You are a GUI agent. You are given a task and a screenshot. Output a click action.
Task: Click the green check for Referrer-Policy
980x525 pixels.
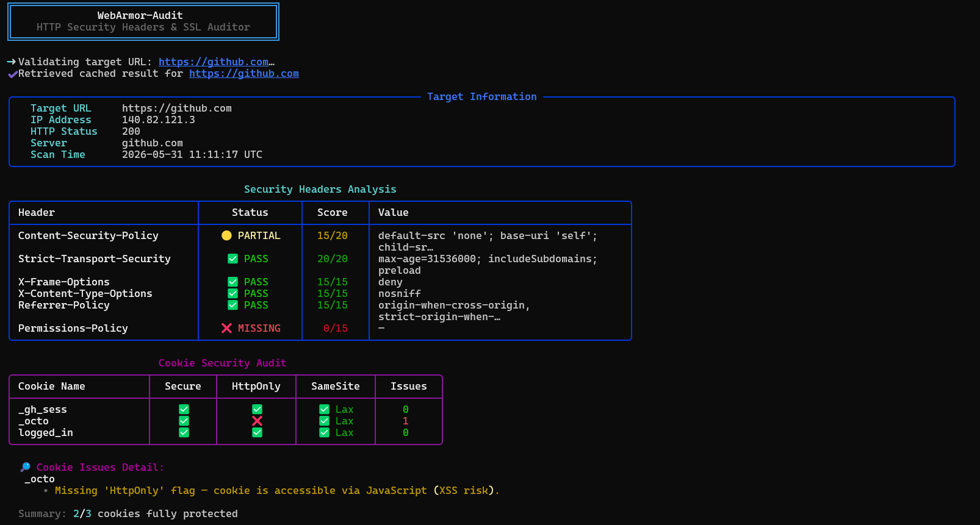pyautogui.click(x=232, y=305)
